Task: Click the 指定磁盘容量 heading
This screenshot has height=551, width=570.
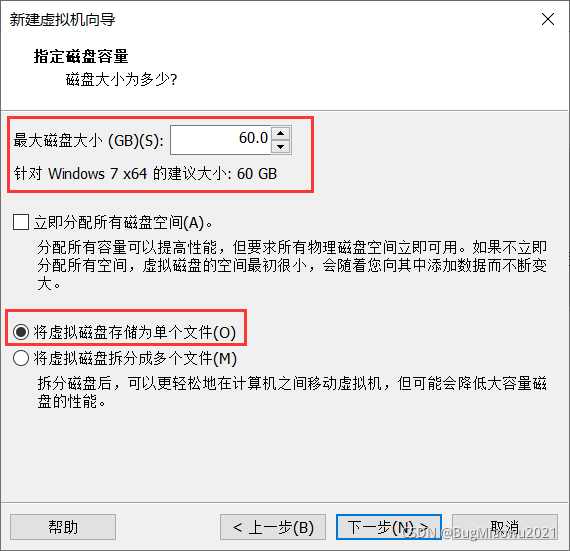Action: (x=81, y=56)
